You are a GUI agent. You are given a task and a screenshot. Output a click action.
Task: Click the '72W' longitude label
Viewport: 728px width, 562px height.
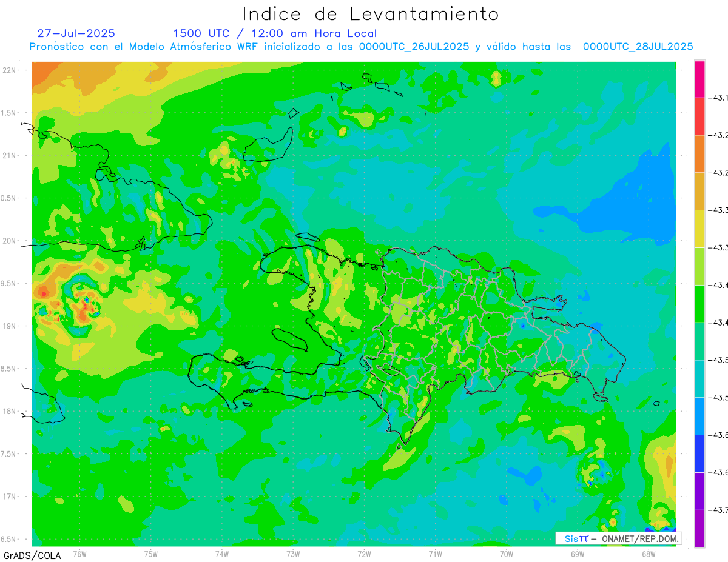tap(364, 554)
